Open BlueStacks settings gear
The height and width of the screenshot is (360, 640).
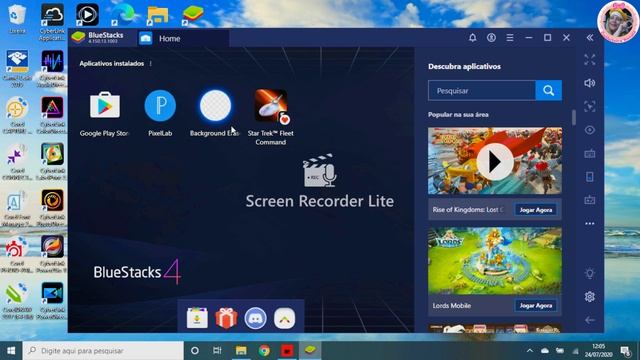[x=589, y=297]
